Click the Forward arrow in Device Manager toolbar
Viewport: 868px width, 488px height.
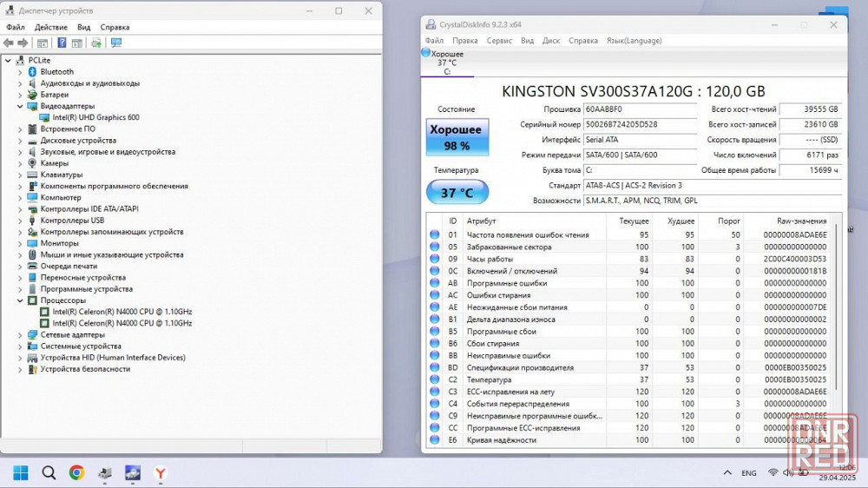(x=23, y=43)
